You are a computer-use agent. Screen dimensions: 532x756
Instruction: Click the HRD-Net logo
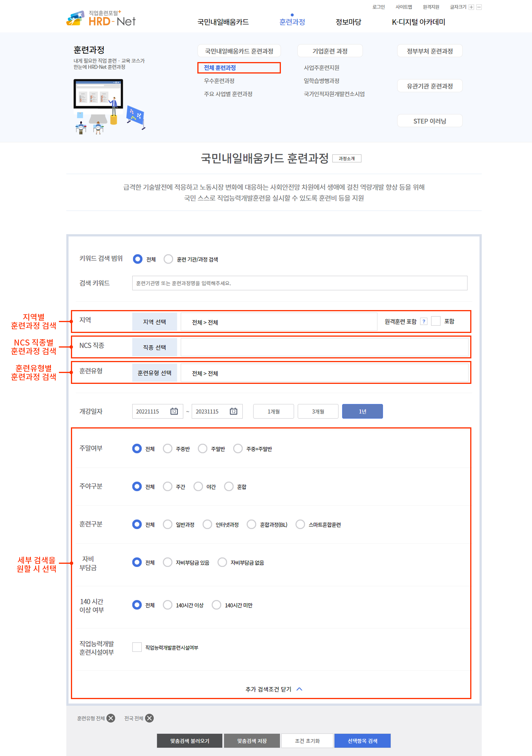coord(101,18)
